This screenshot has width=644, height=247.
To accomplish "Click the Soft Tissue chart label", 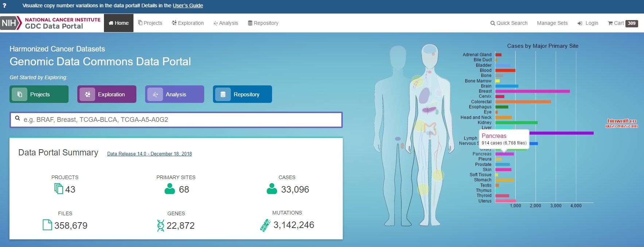I will [481, 175].
